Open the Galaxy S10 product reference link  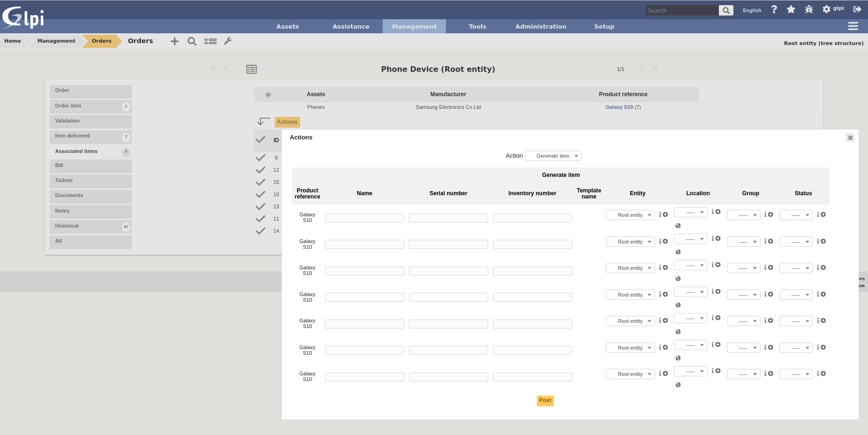pos(619,107)
